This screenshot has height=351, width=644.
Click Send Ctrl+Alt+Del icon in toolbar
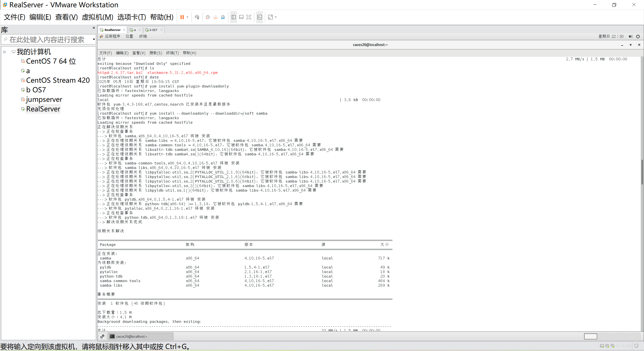[197, 17]
